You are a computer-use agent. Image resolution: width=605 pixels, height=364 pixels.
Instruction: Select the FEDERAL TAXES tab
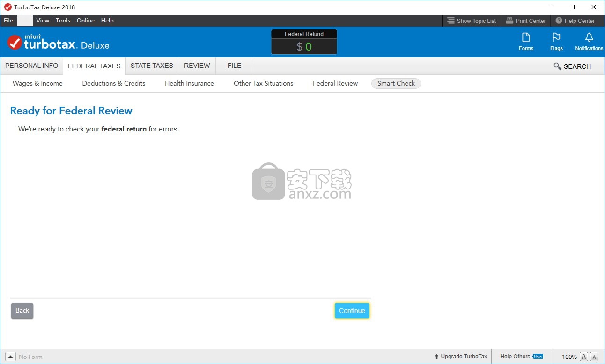click(94, 66)
